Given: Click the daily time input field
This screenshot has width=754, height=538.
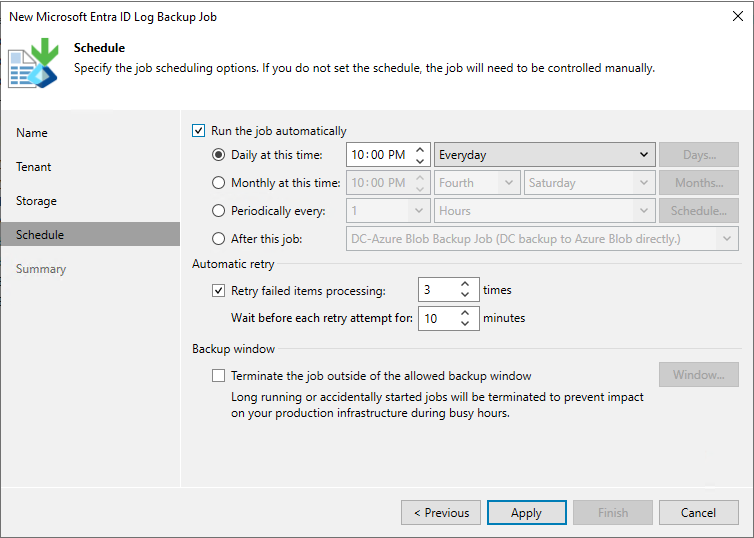Looking at the screenshot, I should 378,155.
